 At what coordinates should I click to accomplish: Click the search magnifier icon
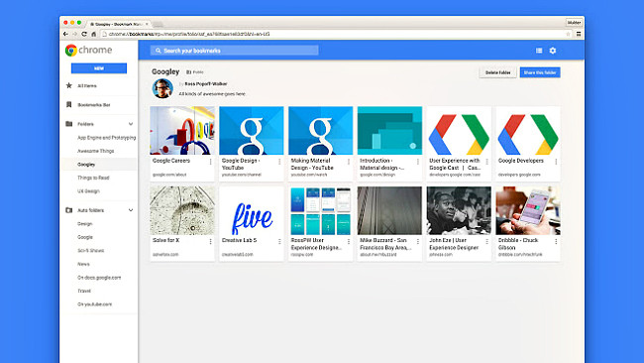(x=159, y=51)
